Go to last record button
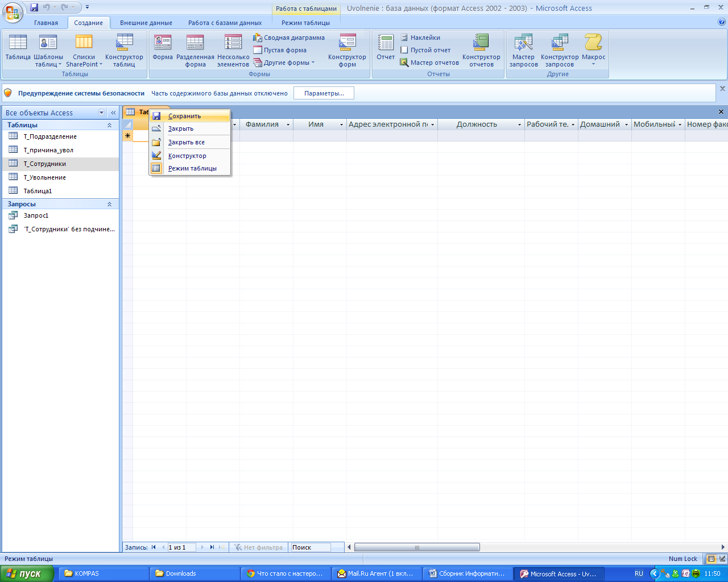This screenshot has width=728, height=582. 212,547
